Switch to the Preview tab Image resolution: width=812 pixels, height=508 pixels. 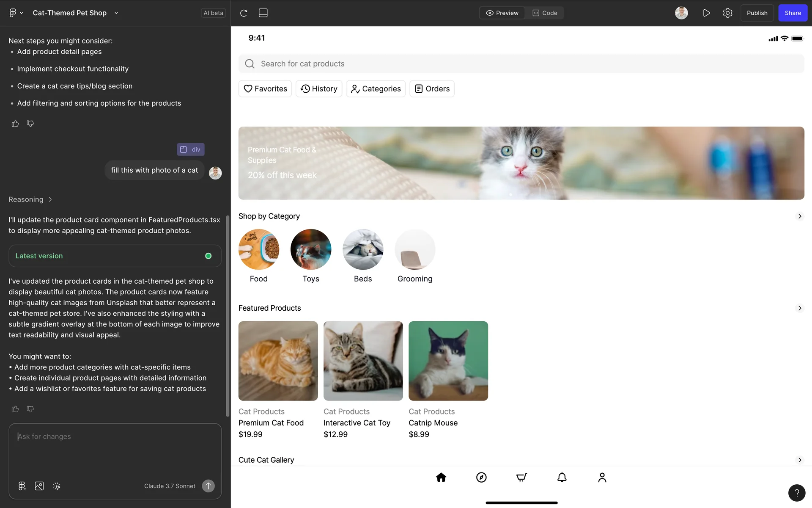tap(502, 13)
